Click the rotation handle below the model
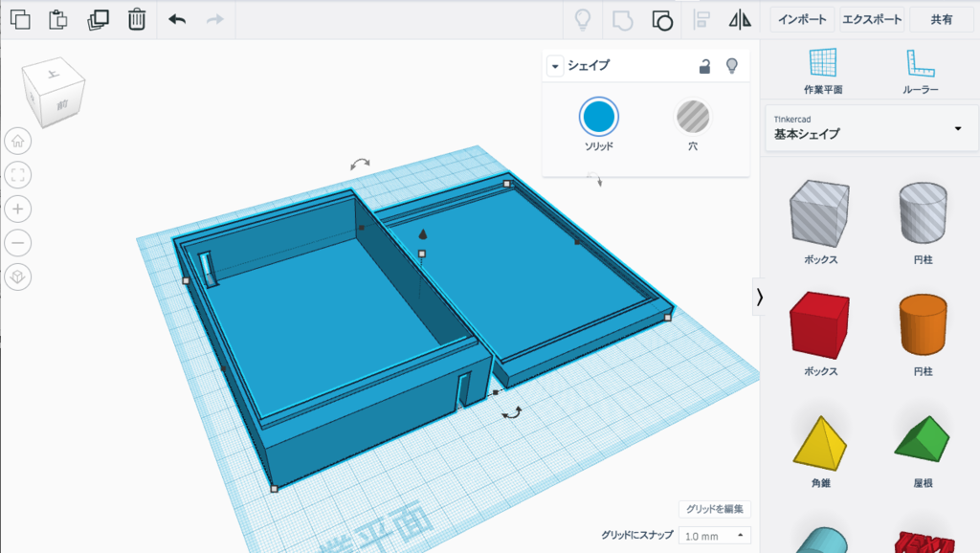Viewport: 980px width, 553px height. tap(512, 413)
